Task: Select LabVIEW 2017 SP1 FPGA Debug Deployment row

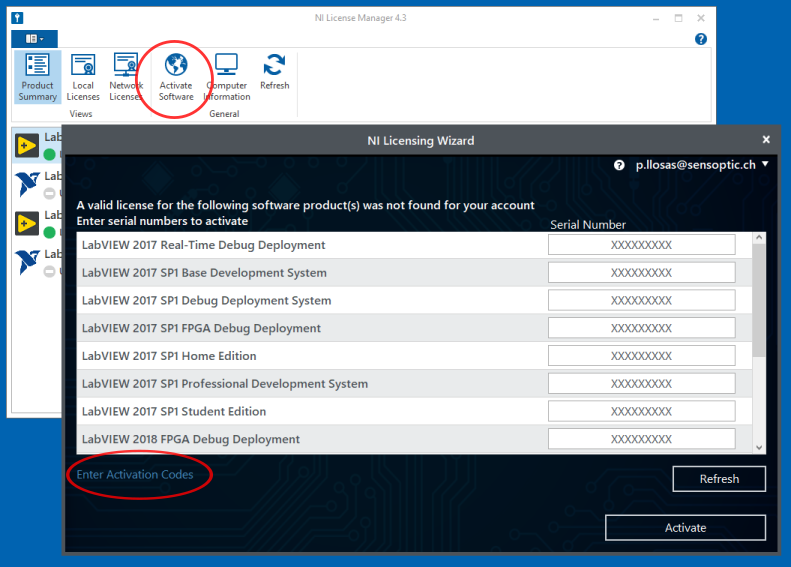Action: (414, 328)
